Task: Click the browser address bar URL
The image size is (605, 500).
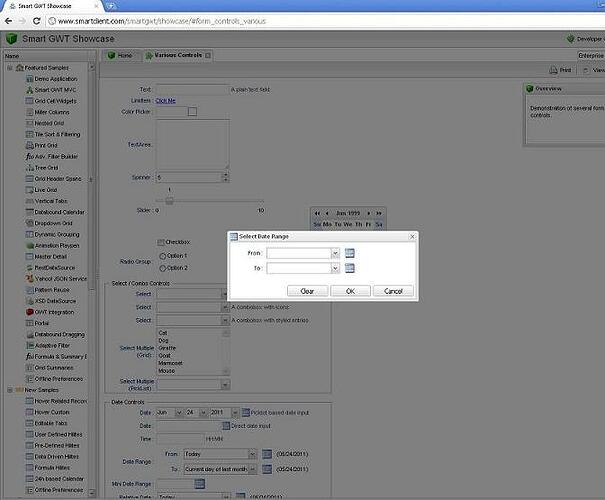Action: point(162,21)
